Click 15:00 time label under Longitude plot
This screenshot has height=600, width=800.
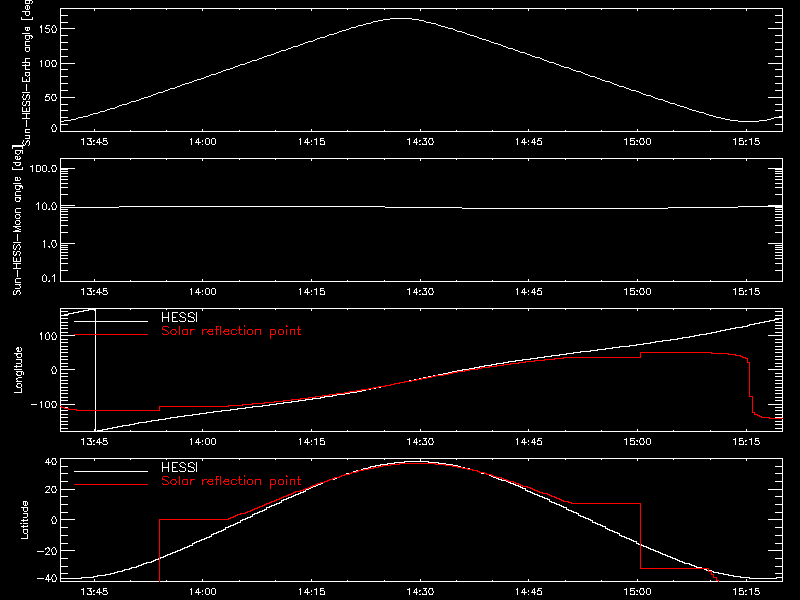(x=637, y=442)
